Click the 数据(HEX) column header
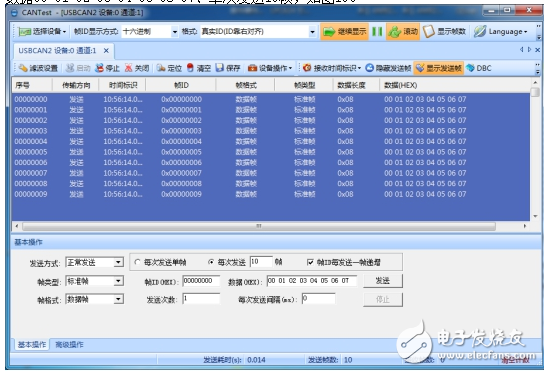The image size is (544, 372). point(454,85)
